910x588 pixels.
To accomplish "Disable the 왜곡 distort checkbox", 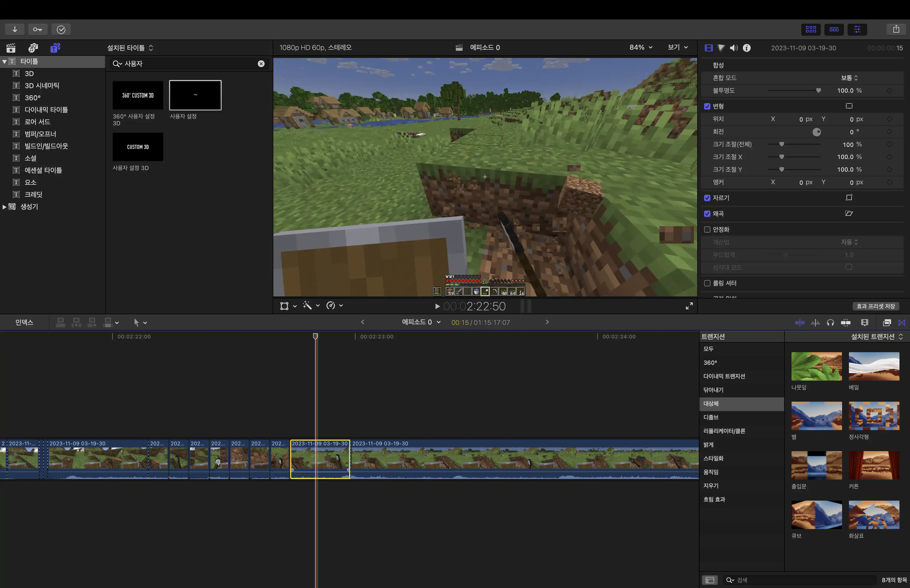I will (707, 214).
